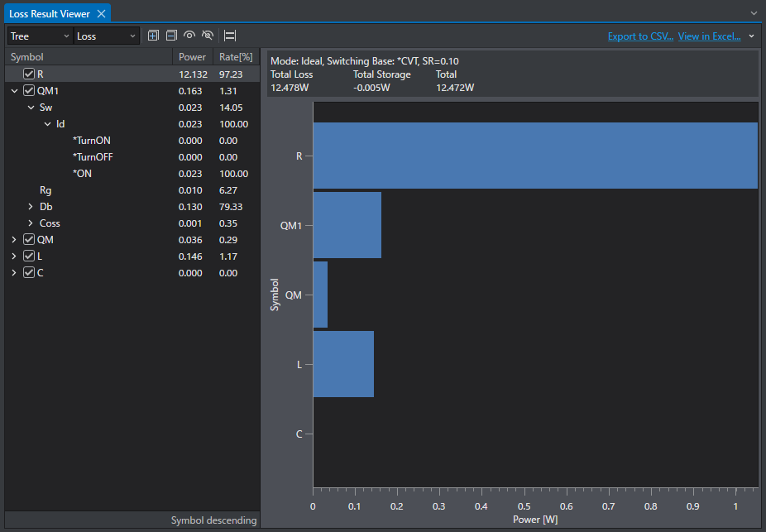Viewport: 766px width, 532px height.
Task: Open the panel options arrow at top right
Action: [754, 13]
